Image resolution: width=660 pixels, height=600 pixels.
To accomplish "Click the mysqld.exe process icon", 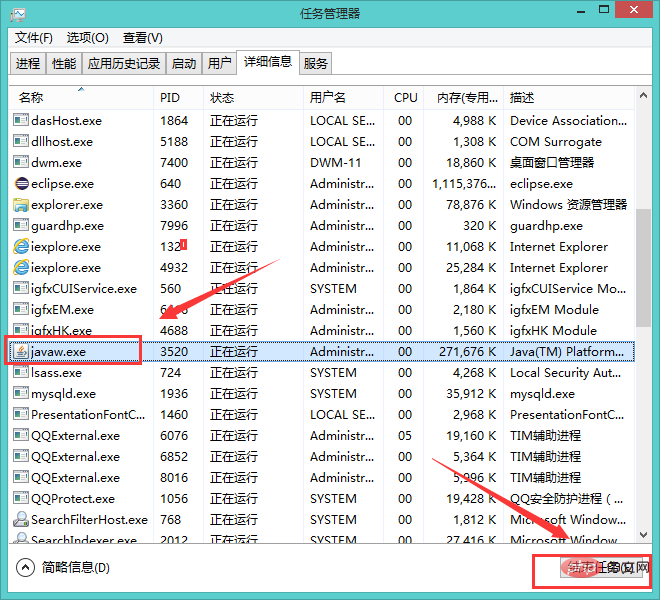I will click(x=21, y=393).
